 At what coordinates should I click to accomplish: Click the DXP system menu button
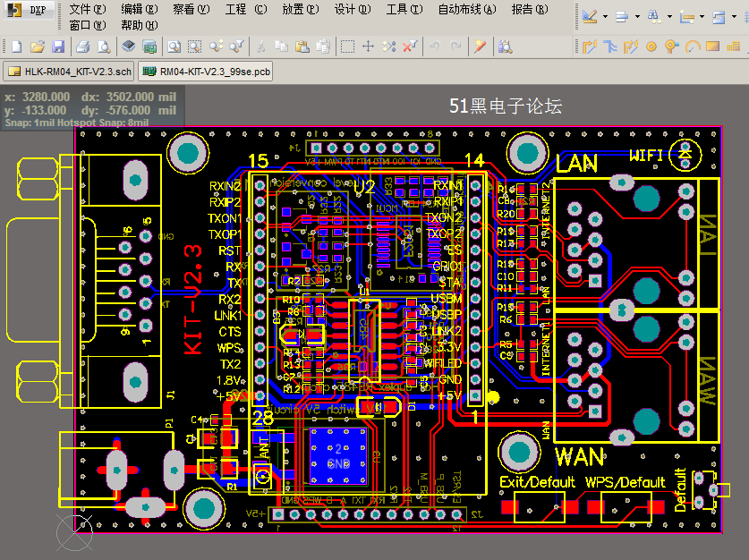pyautogui.click(x=30, y=10)
